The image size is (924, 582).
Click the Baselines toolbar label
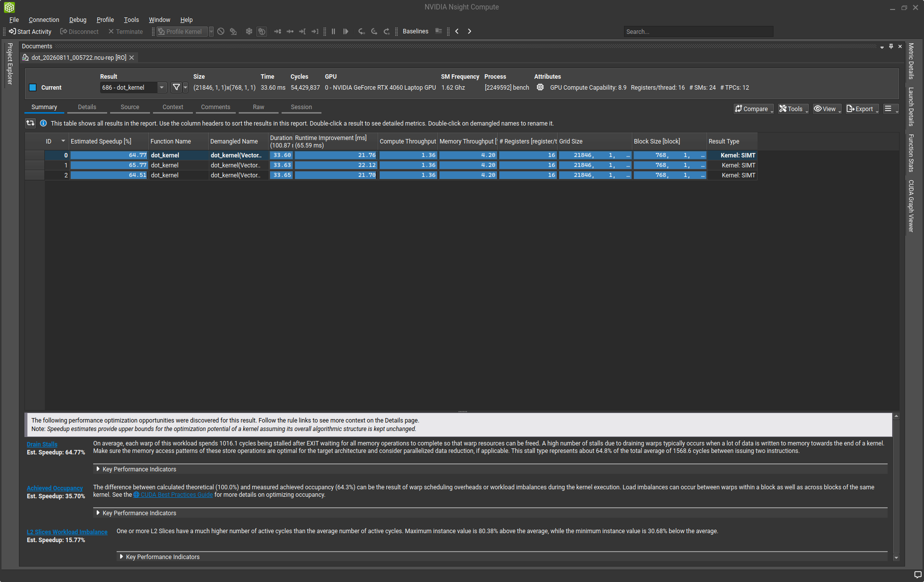(x=415, y=31)
